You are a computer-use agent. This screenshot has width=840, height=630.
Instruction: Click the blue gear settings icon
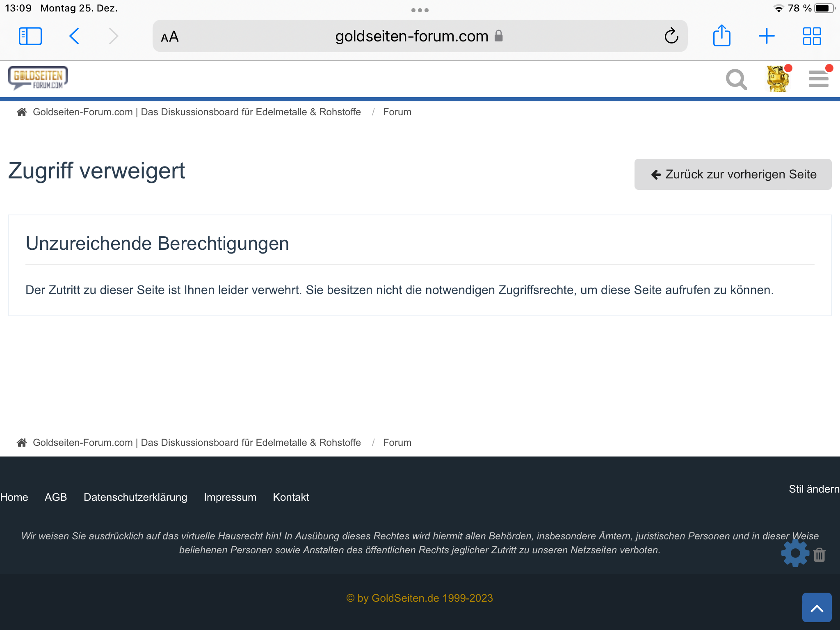(795, 553)
